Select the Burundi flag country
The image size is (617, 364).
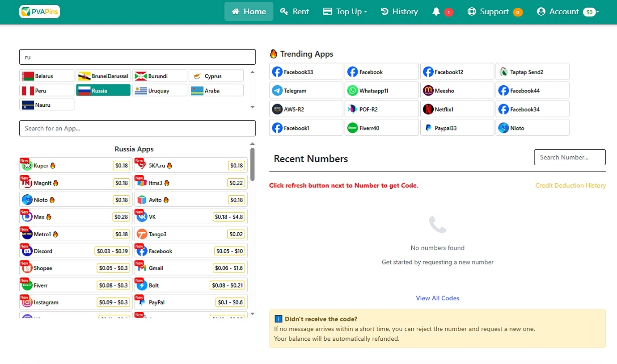coord(160,76)
